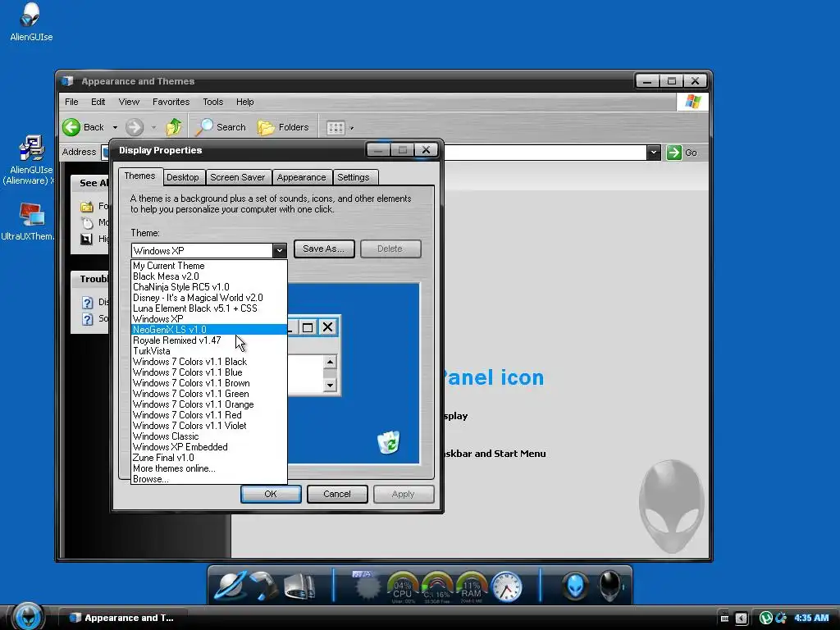Click preview window scrollbar up arrow
Screen dimensions: 840x630
coord(330,362)
